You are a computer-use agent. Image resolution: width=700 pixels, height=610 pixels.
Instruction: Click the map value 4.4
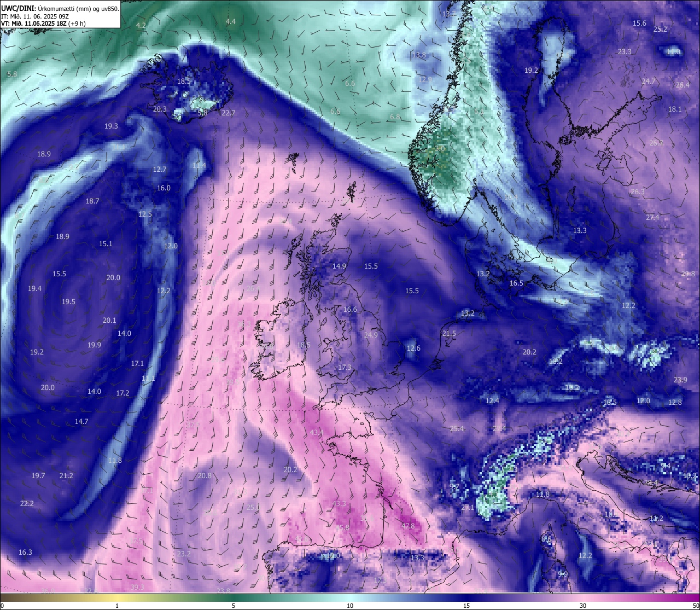pyautogui.click(x=231, y=21)
